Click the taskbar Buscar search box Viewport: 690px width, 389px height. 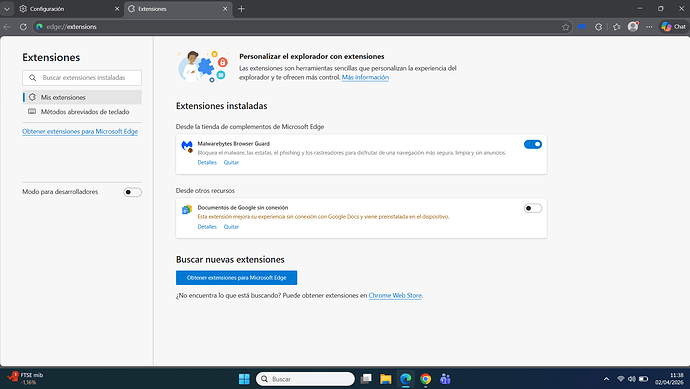[305, 379]
